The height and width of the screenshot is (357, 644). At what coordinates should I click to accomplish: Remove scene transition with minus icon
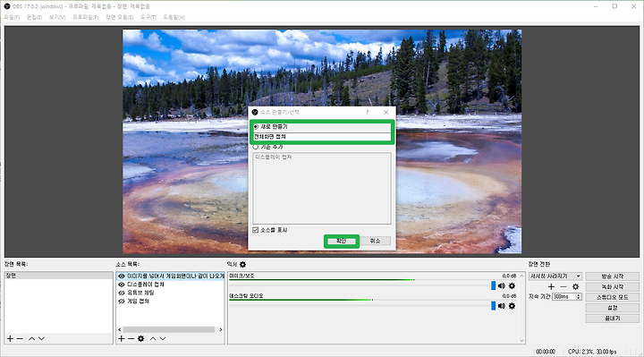tap(563, 286)
